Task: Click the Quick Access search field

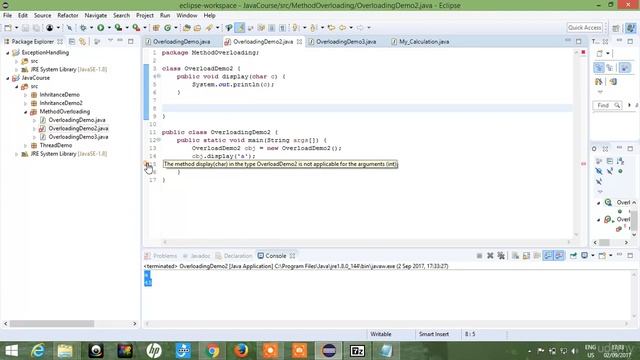Action: pyautogui.click(x=584, y=28)
